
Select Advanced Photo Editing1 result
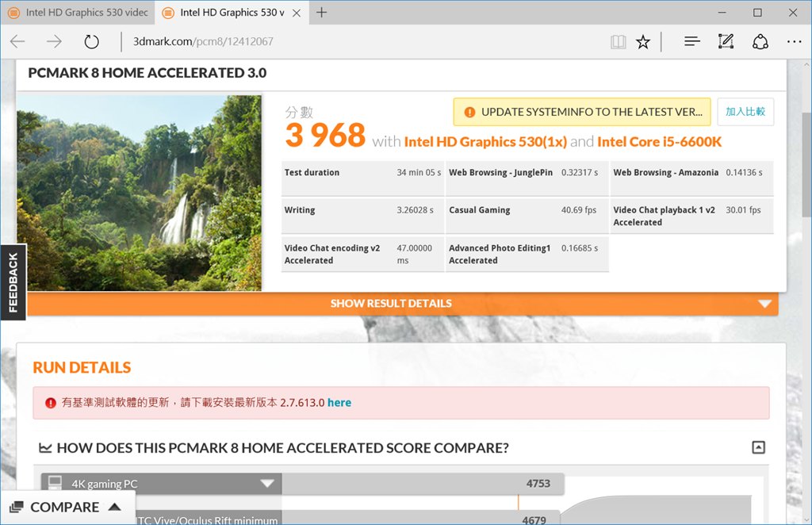(x=527, y=254)
